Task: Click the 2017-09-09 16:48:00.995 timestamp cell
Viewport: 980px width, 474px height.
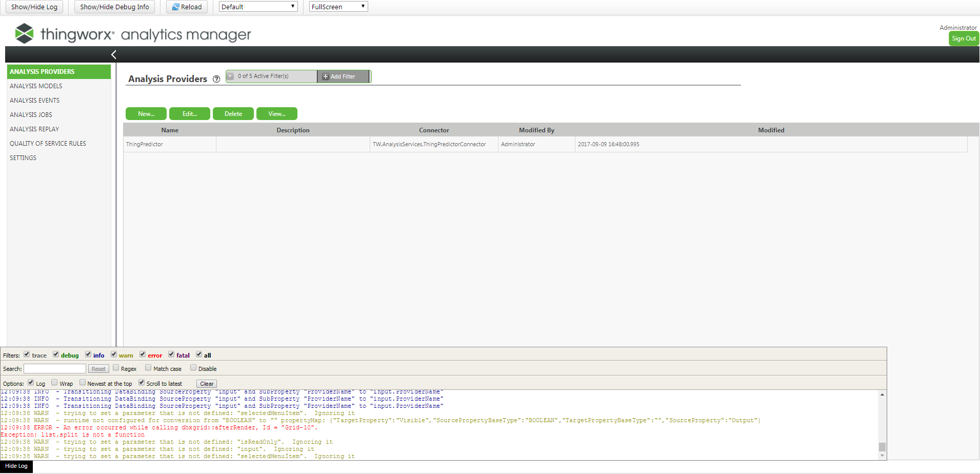Action: click(x=771, y=144)
